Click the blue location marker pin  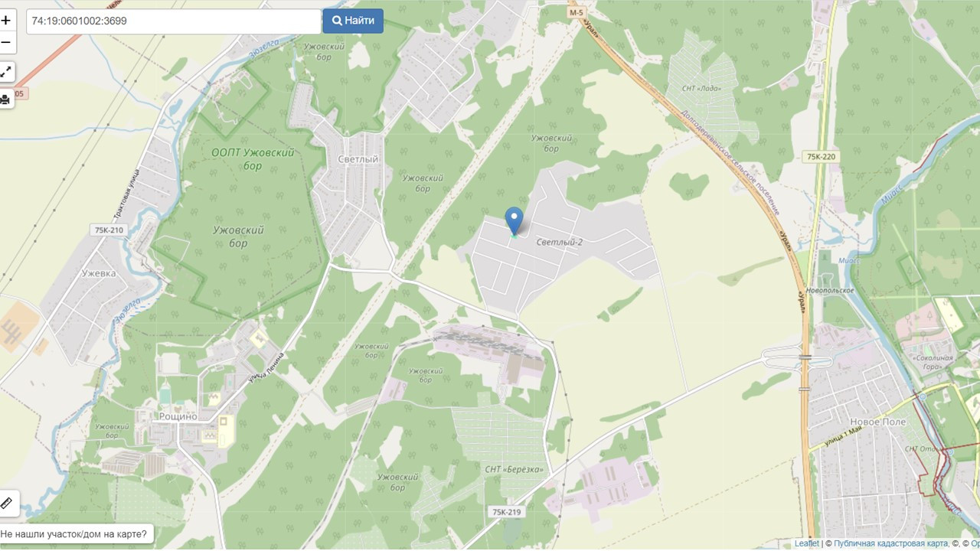coord(514,221)
